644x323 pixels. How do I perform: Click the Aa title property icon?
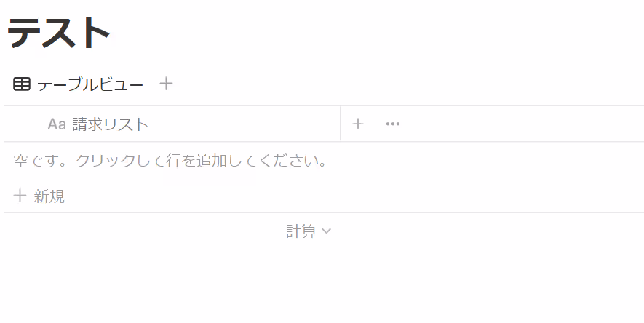pos(57,124)
